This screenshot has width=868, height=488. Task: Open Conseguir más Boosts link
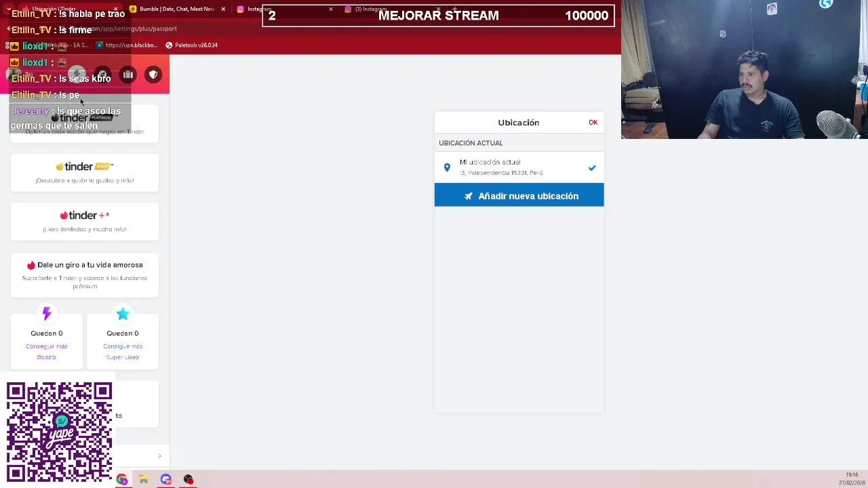click(x=47, y=352)
